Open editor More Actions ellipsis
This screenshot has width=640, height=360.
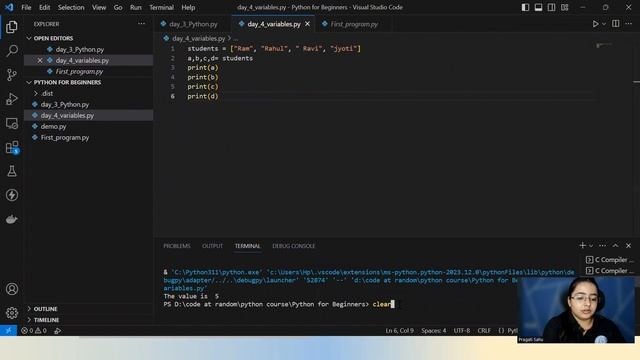629,24
